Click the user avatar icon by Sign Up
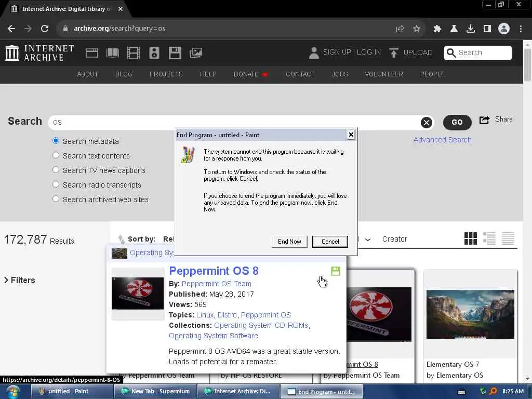This screenshot has height=399, width=532. pos(314,53)
